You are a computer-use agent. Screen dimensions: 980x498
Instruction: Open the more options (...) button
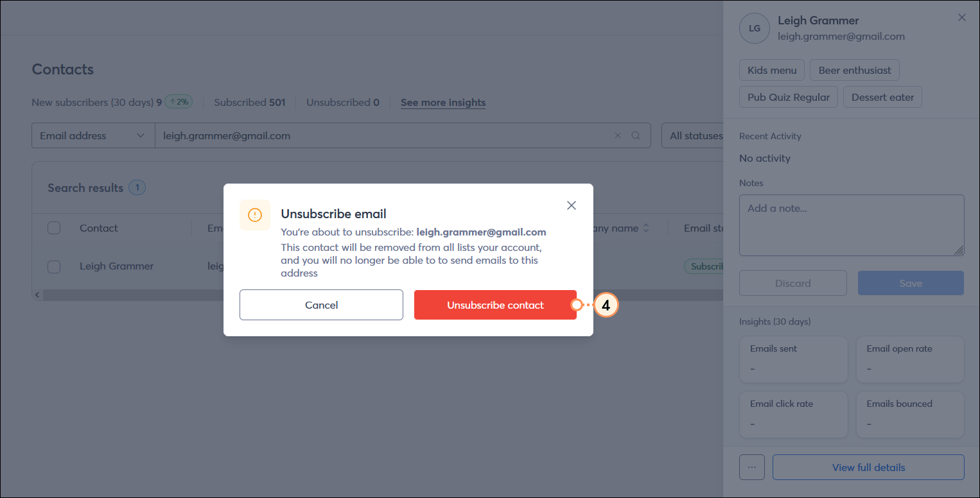coord(752,467)
